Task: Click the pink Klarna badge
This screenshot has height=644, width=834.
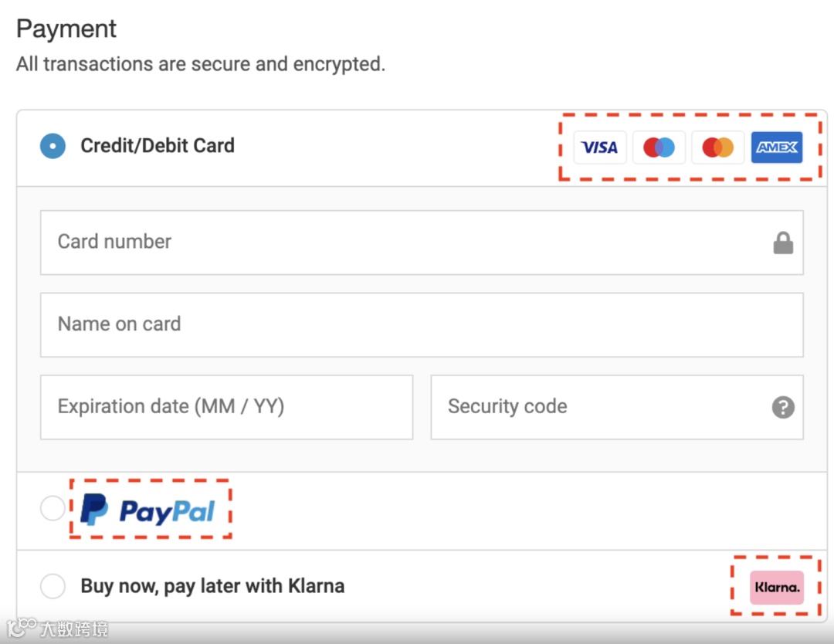Action: [x=776, y=588]
